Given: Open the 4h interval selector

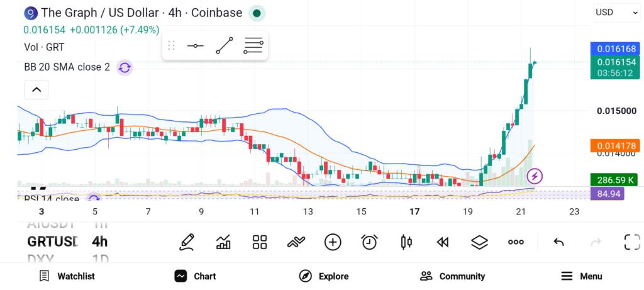Looking at the screenshot, I should click(100, 241).
